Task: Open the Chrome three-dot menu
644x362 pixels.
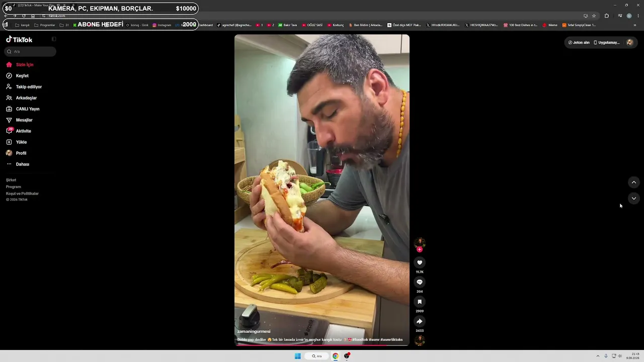Action: point(638,16)
